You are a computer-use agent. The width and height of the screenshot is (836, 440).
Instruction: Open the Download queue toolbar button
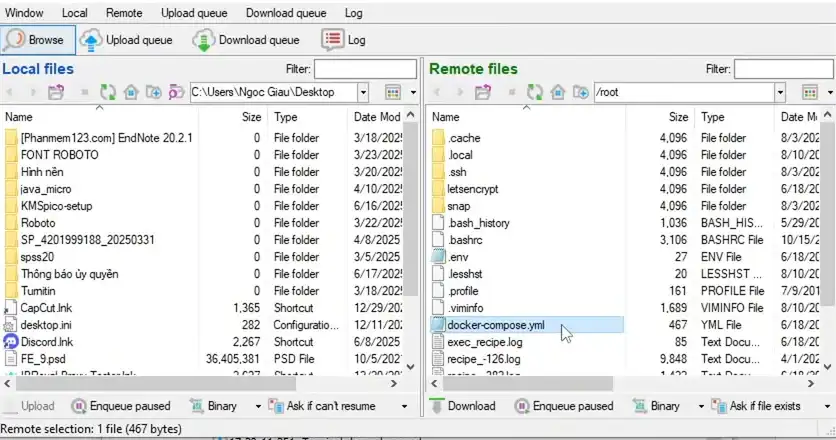[x=246, y=40]
